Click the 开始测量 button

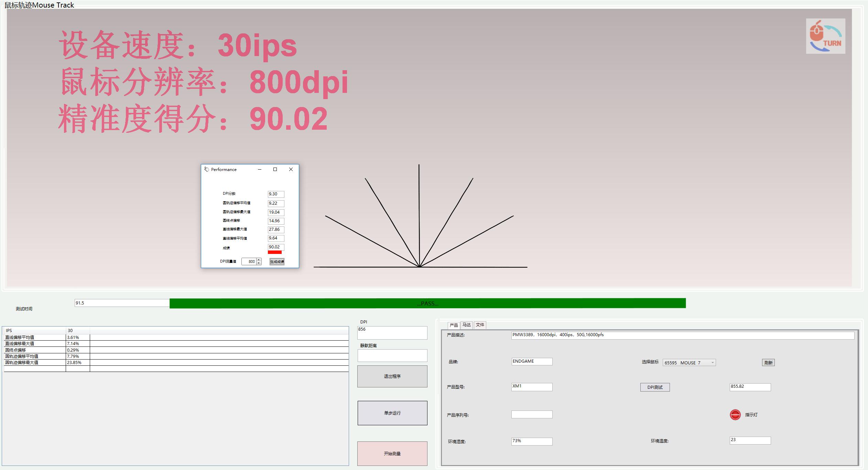(392, 453)
